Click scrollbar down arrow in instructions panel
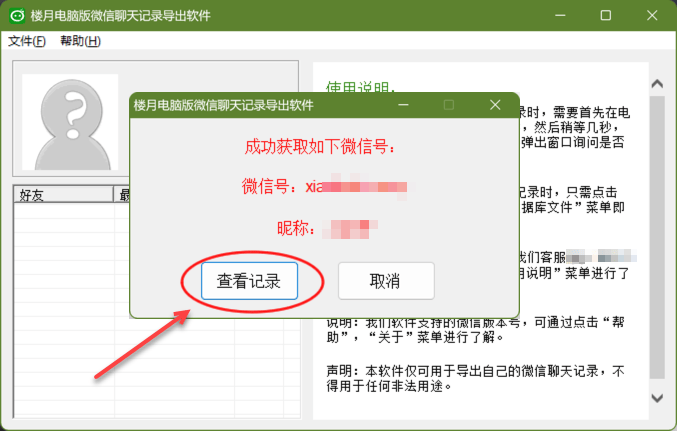This screenshot has height=431, width=677. pos(657,398)
